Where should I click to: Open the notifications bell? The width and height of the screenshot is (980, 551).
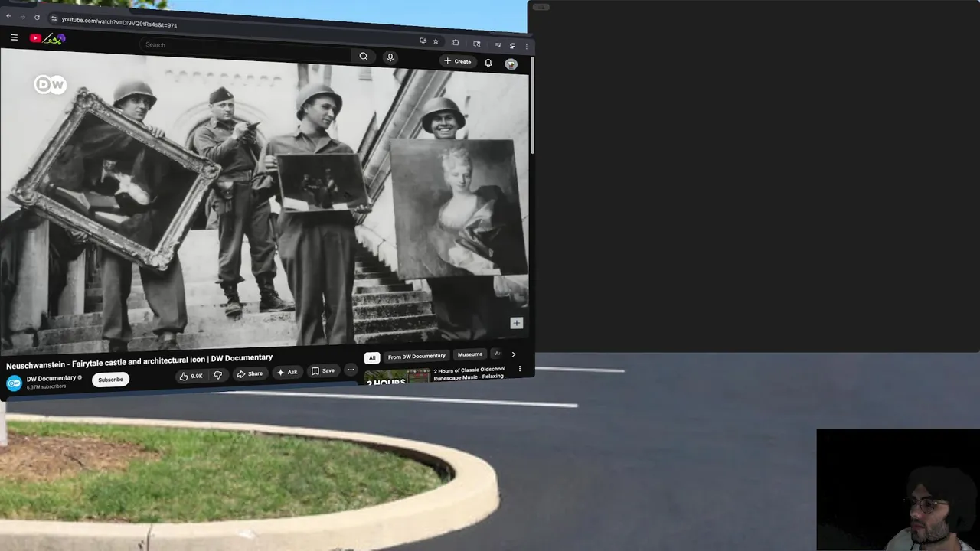pos(488,63)
